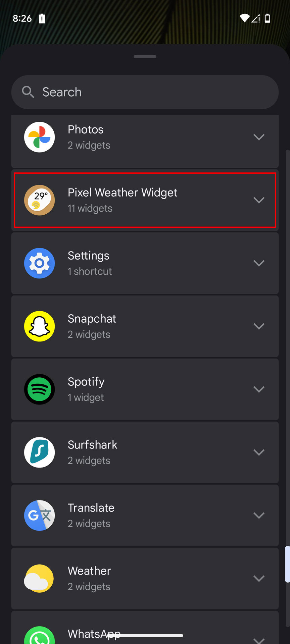
Task: Expand the Photos widgets chevron
Action: click(x=259, y=137)
